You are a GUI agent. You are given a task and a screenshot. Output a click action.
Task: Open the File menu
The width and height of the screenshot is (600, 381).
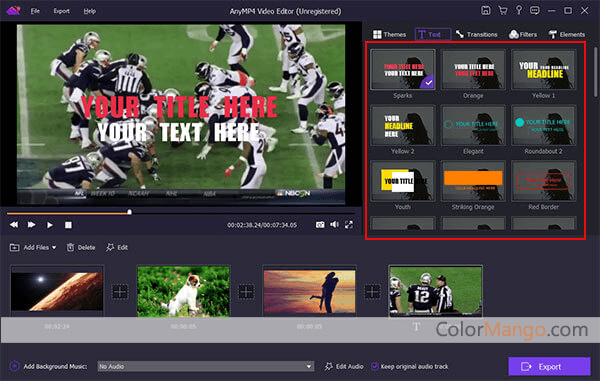coord(35,11)
